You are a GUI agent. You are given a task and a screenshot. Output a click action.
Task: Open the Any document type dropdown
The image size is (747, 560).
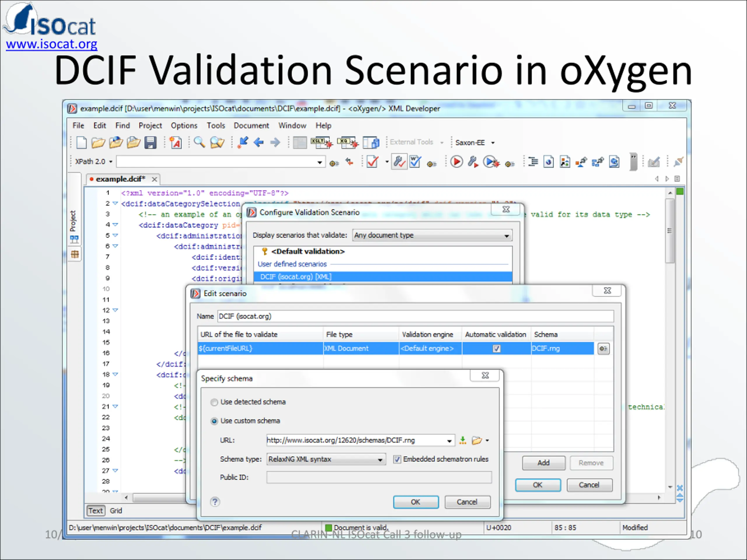click(432, 235)
